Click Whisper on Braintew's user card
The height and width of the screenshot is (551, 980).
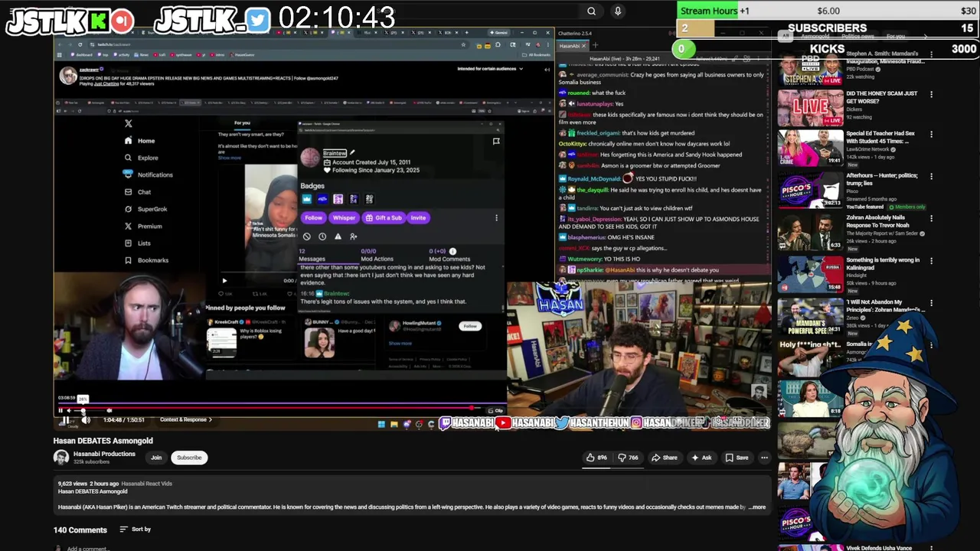point(344,217)
